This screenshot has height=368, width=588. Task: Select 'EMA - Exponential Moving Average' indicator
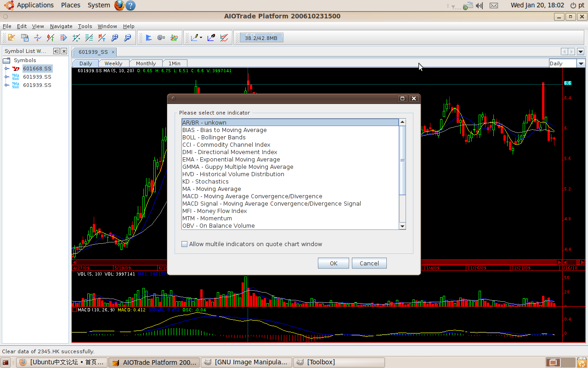[x=290, y=160]
